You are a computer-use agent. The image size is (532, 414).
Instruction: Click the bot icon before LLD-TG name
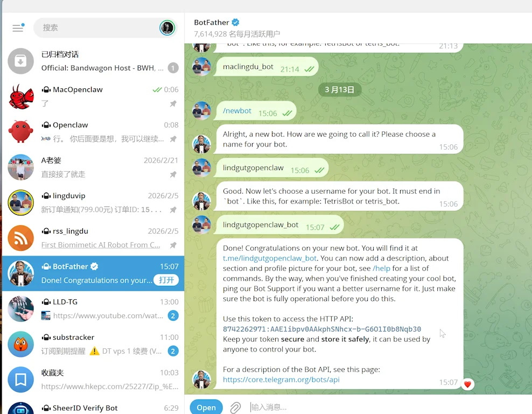pyautogui.click(x=46, y=302)
